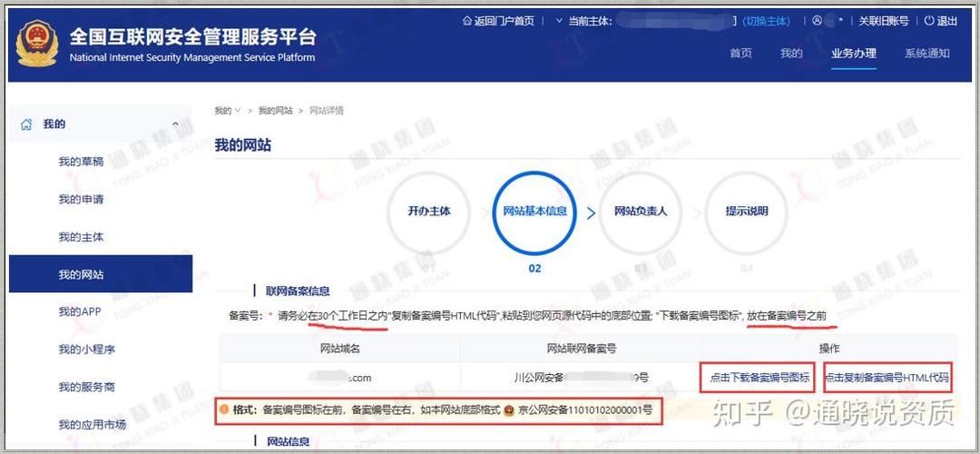Open 我的APP in sidebar

(x=80, y=311)
